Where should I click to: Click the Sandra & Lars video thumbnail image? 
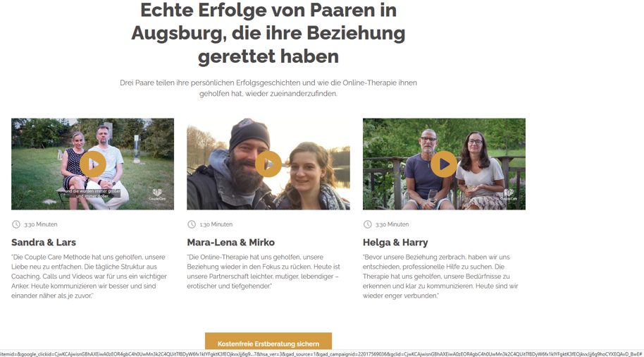point(92,164)
